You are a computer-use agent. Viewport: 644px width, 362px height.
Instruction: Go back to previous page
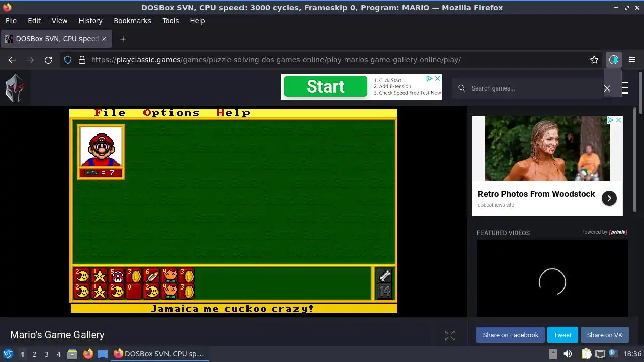(x=12, y=60)
